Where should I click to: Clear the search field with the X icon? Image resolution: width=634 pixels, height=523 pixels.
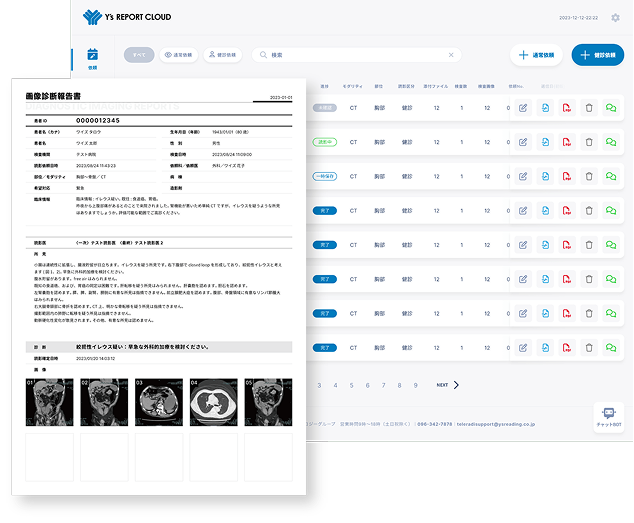pyautogui.click(x=451, y=55)
